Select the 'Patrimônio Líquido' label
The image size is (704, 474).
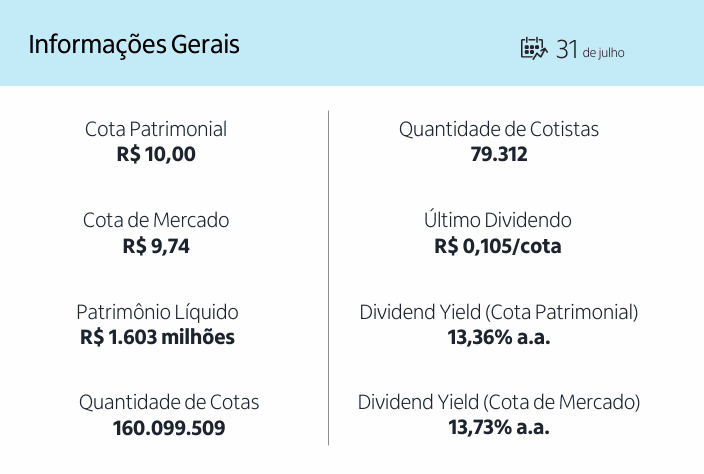tap(157, 312)
